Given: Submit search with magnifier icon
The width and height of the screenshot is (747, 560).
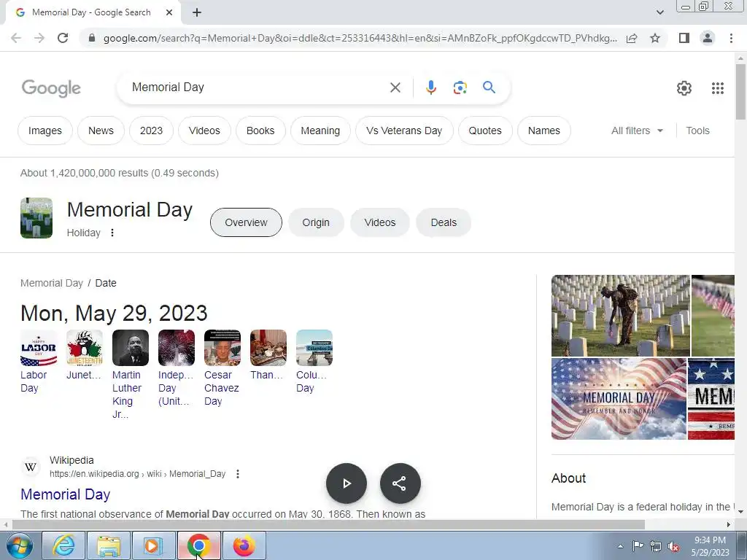Looking at the screenshot, I should click(x=489, y=87).
